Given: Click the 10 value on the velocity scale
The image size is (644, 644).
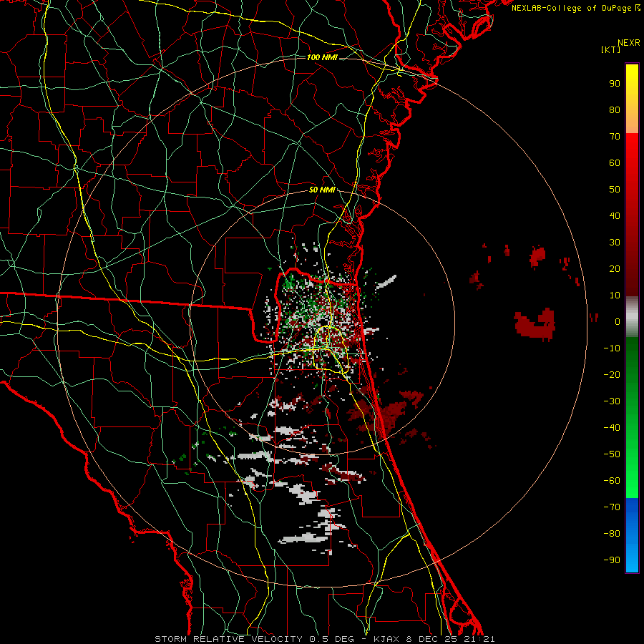Looking at the screenshot, I should coord(615,296).
